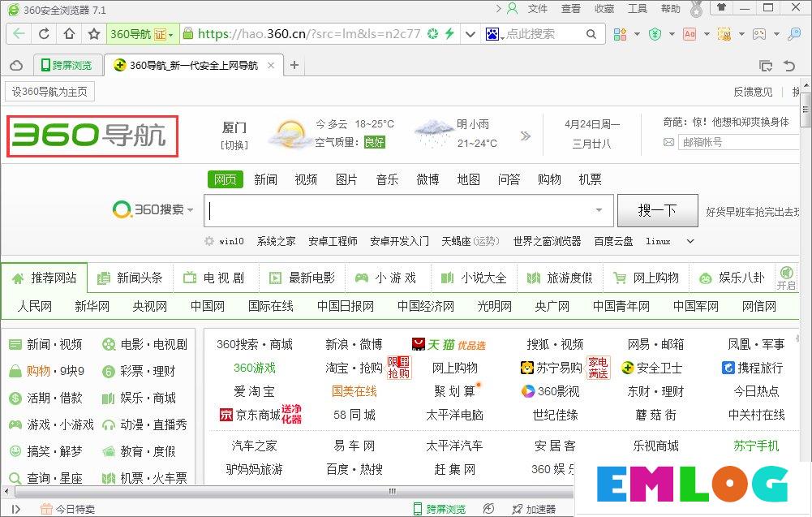Open the 360导航 address bar dropdown arrow
This screenshot has width=812, height=517.
pyautogui.click(x=171, y=35)
